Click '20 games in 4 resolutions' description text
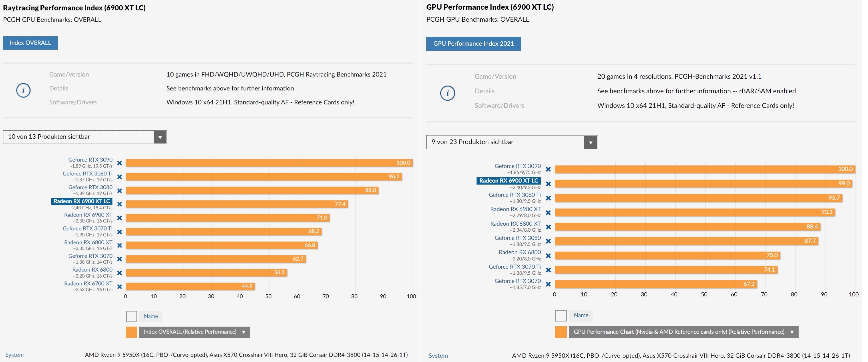This screenshot has height=362, width=868. pos(679,76)
